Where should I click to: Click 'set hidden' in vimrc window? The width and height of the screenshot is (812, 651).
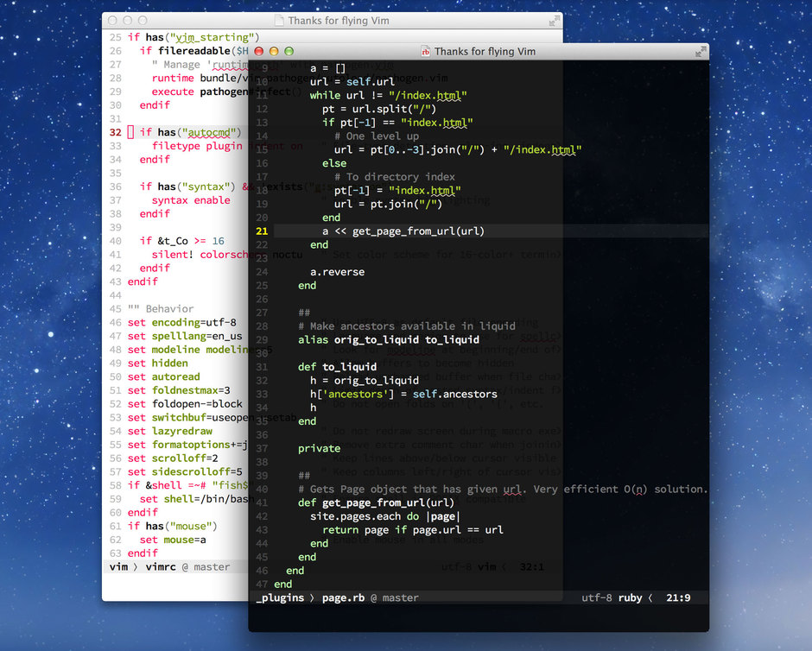coord(157,363)
